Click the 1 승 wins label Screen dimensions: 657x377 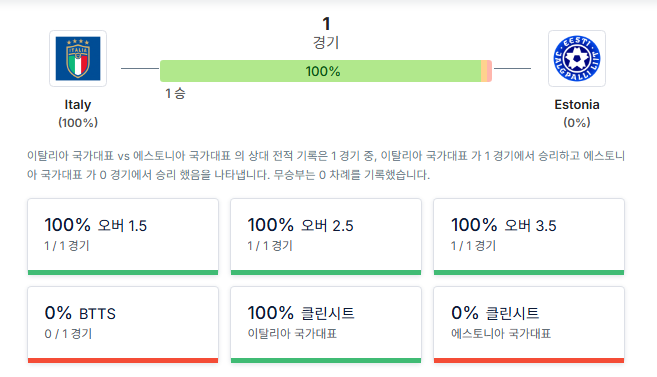tap(175, 93)
